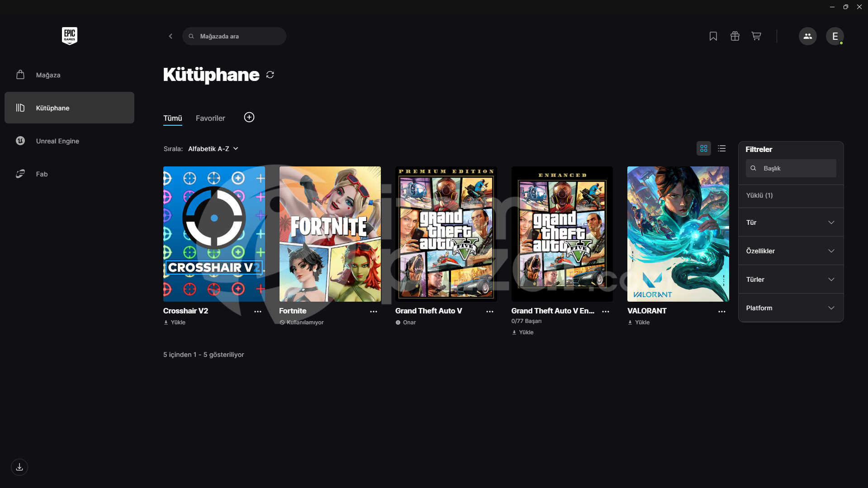
Task: Click Onar under Grand Theft Auto V
Action: coord(406,322)
